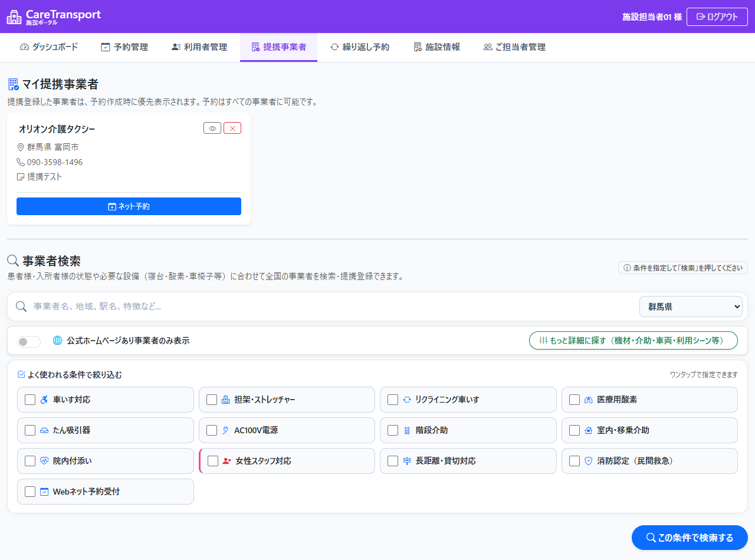This screenshot has width=755, height=560.
Task: Tick the 医療用酸素 checkbox
Action: click(x=575, y=400)
